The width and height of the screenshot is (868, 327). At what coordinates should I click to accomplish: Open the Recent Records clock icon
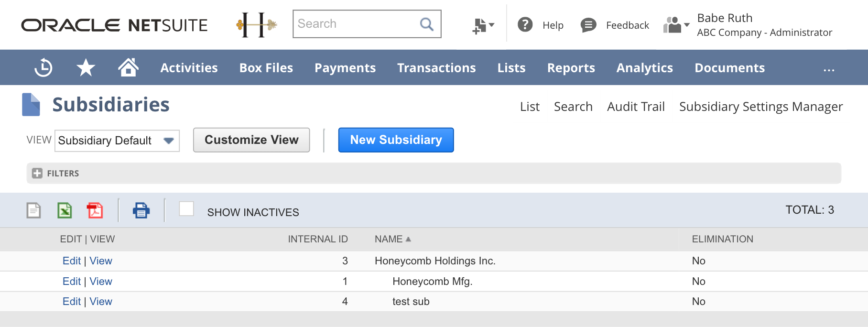(43, 67)
